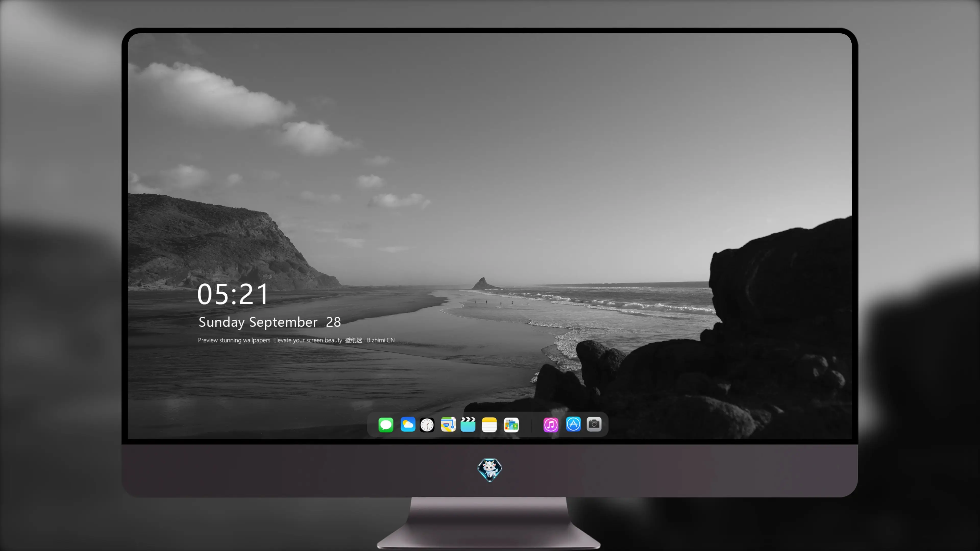Open the green Messages app in the dock

click(386, 425)
